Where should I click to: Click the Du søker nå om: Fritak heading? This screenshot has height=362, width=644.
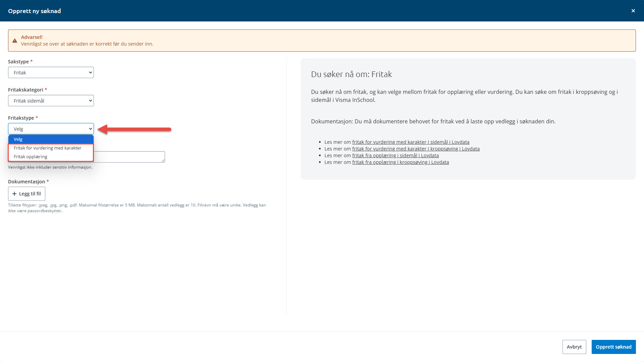coord(351,74)
